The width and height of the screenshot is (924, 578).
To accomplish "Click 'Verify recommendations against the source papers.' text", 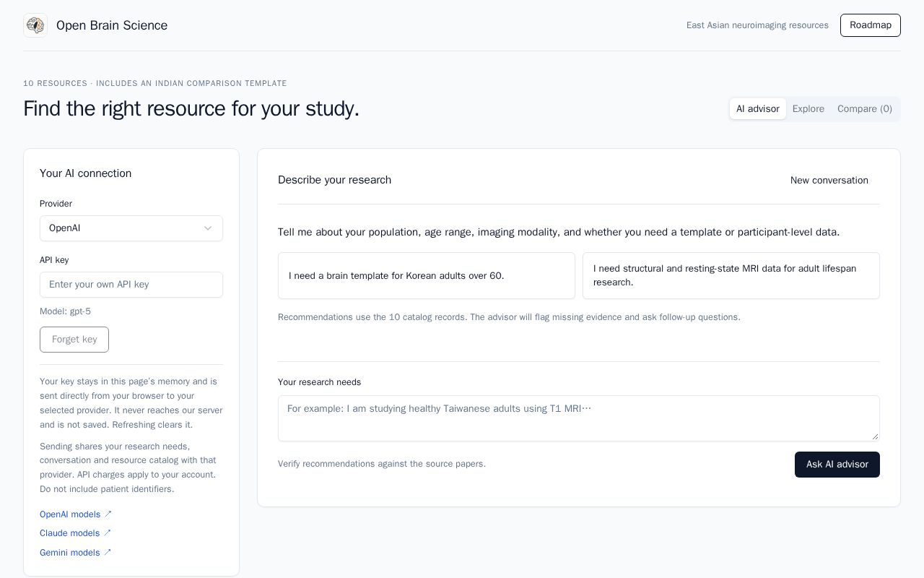I will click(x=382, y=464).
